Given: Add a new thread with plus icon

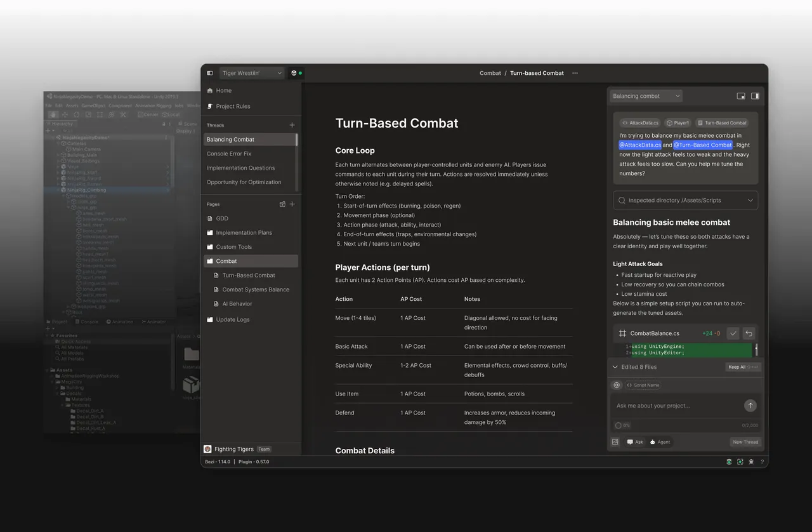Looking at the screenshot, I should [x=292, y=125].
